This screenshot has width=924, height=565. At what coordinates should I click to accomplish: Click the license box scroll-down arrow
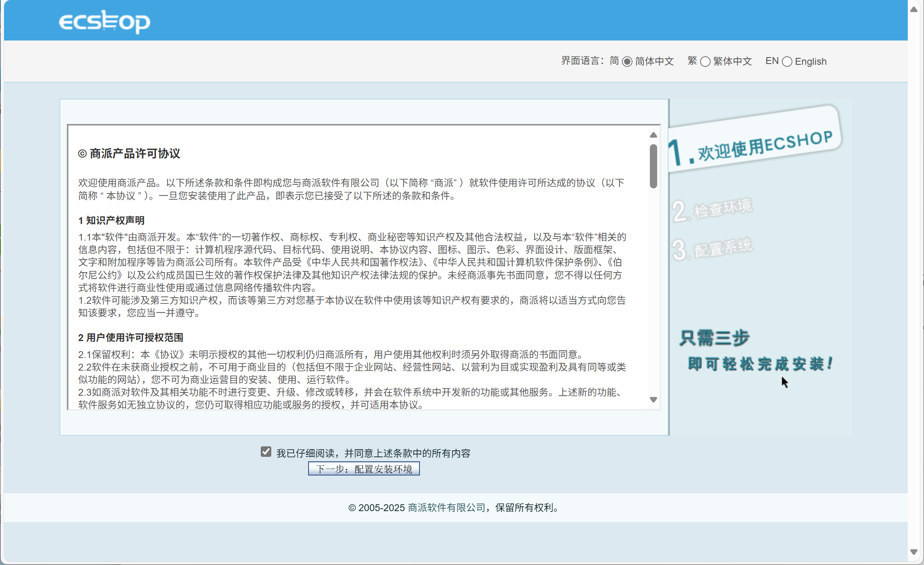pos(653,400)
